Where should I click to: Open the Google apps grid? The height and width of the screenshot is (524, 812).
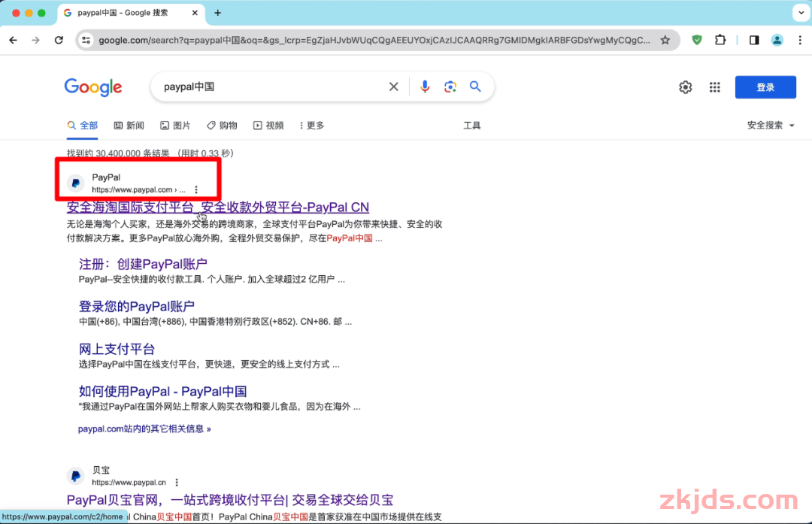(x=715, y=87)
